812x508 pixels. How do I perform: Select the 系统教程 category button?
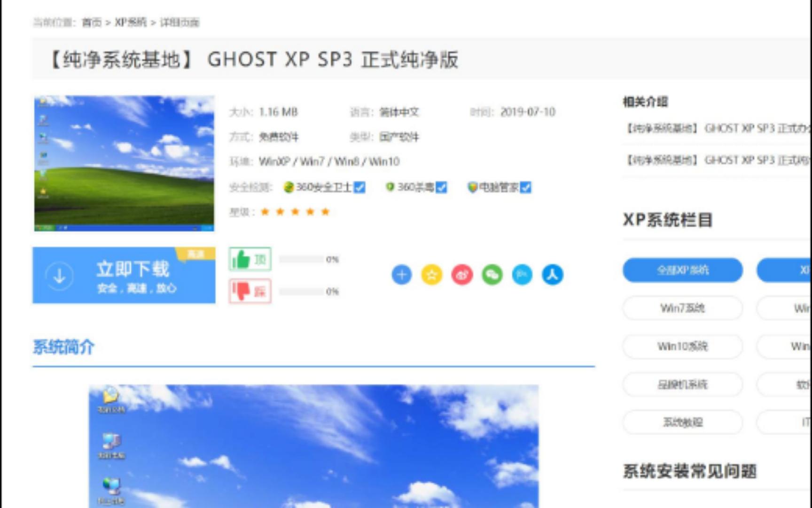683,422
